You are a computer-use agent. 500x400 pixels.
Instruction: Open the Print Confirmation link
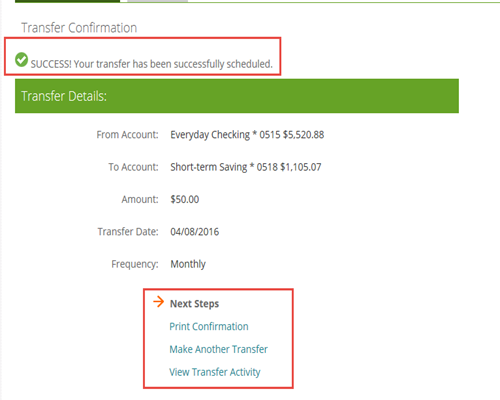[209, 326]
